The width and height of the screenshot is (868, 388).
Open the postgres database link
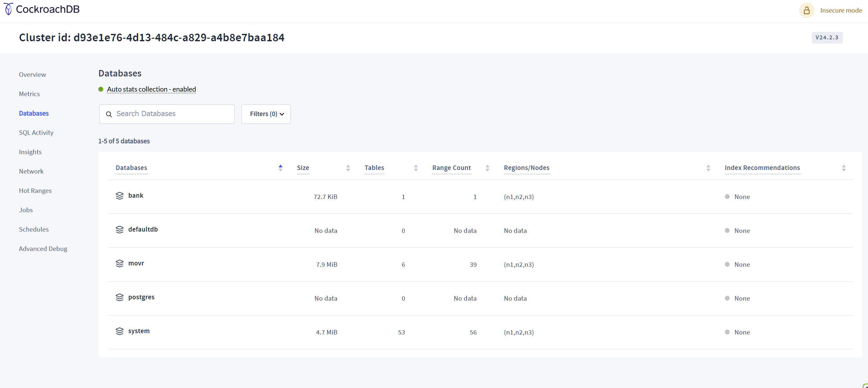(141, 297)
